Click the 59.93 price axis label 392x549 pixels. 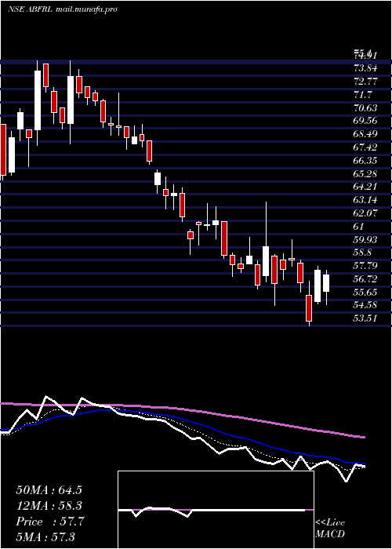coord(366,239)
